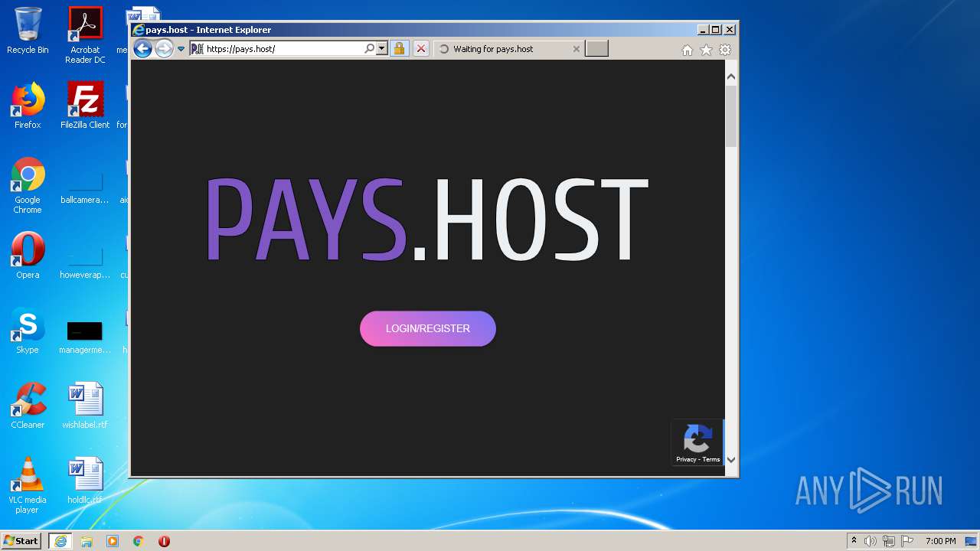Click the reCAPTCHA badge logo
The width and height of the screenshot is (980, 551).
tap(697, 438)
